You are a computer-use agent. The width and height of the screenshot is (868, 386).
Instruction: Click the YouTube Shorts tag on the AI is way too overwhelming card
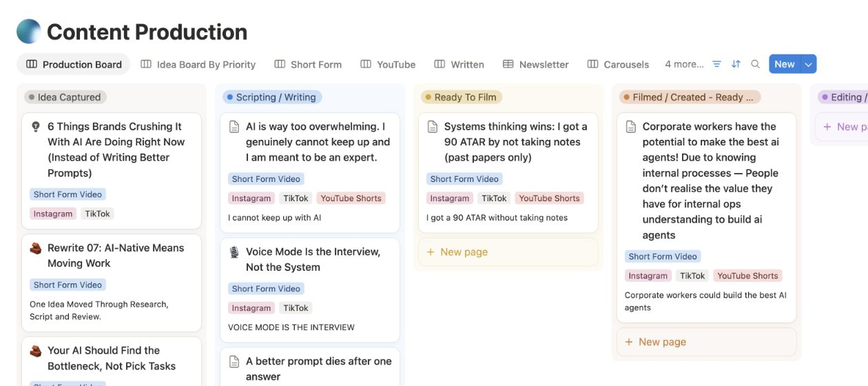click(351, 198)
